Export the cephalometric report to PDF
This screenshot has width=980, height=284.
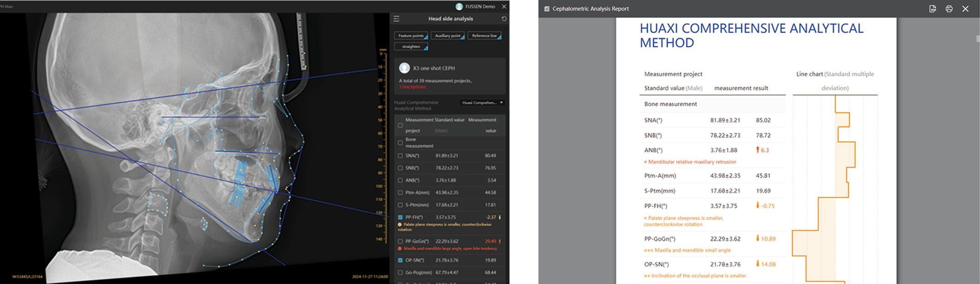coord(932,9)
